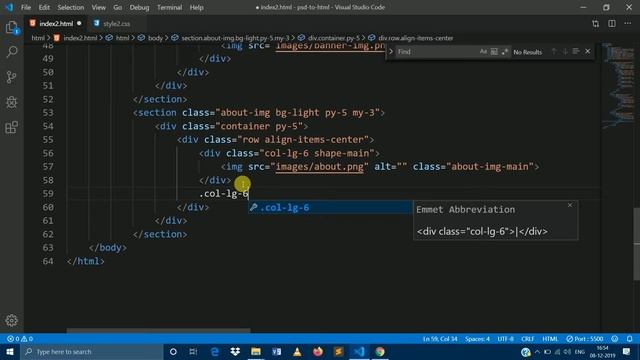Viewport: 640px width, 360px height.
Task: Open notifications bell in status bar
Action: (630, 339)
